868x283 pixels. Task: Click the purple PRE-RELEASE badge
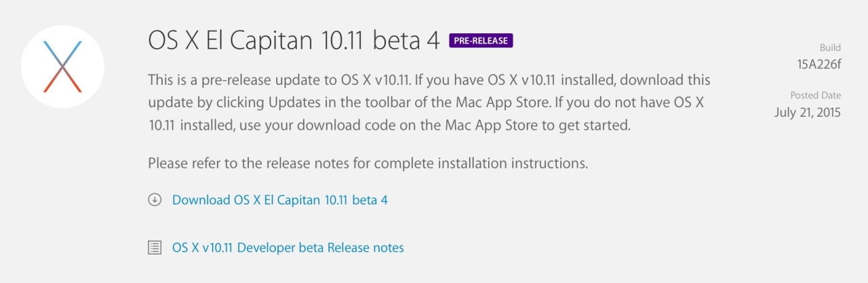click(x=481, y=41)
